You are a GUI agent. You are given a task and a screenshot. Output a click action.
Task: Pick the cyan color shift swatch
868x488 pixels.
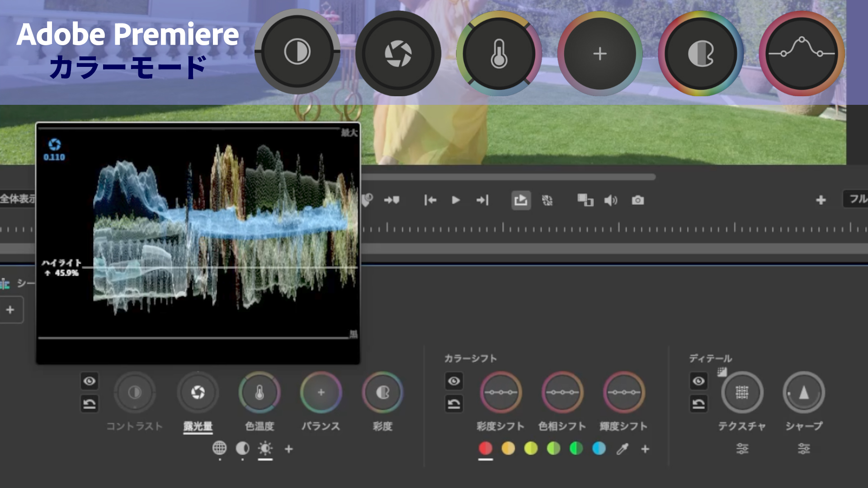tap(599, 448)
